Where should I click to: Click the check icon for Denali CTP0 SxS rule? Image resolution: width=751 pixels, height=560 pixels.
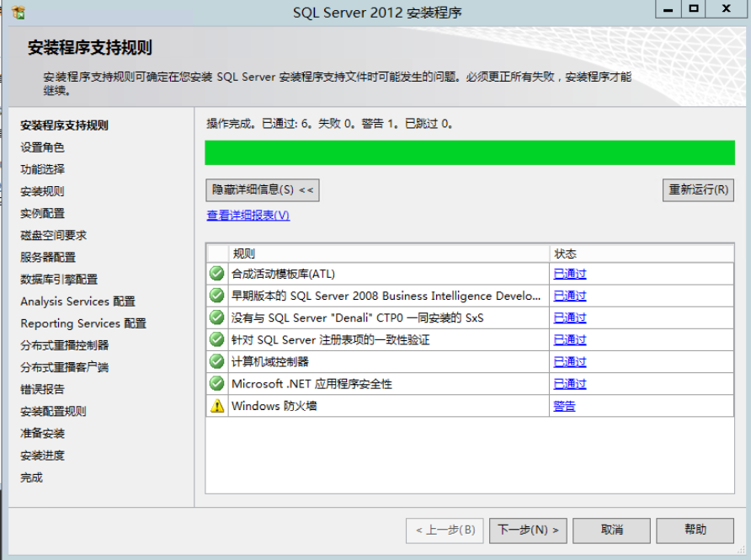pyautogui.click(x=217, y=317)
